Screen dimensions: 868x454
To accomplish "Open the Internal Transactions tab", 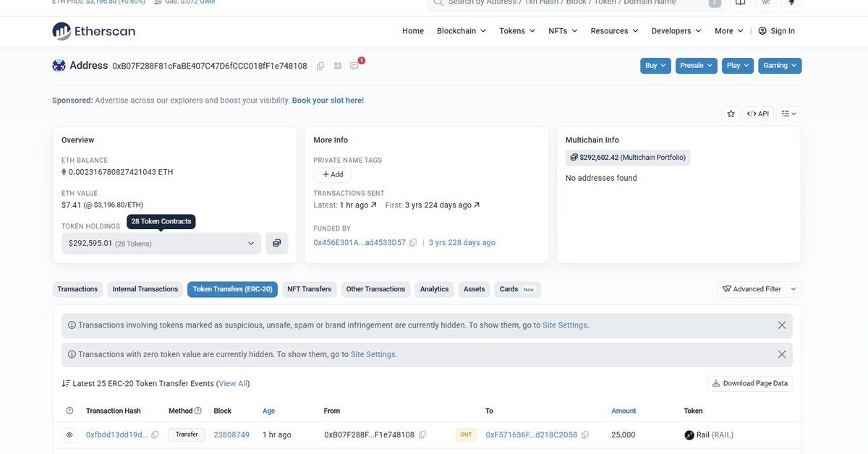I will click(145, 288).
